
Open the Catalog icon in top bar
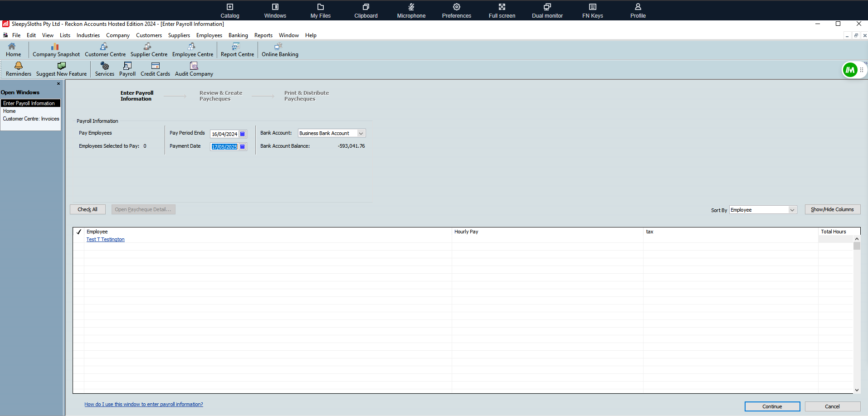[230, 10]
